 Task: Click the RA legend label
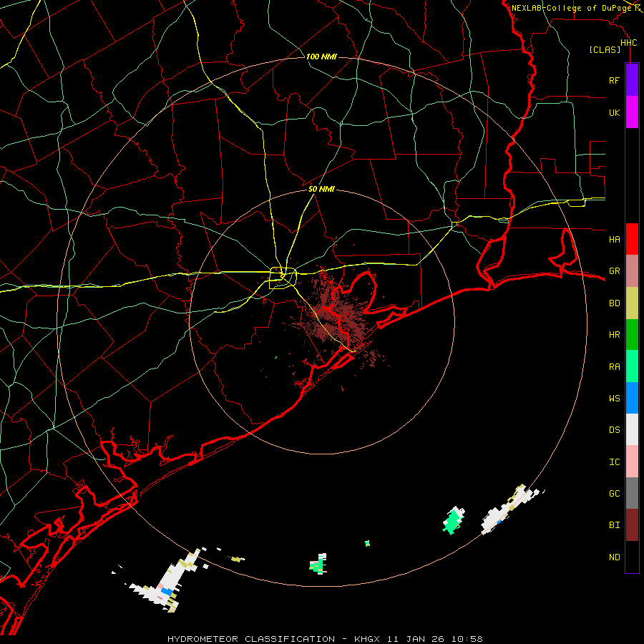point(614,367)
